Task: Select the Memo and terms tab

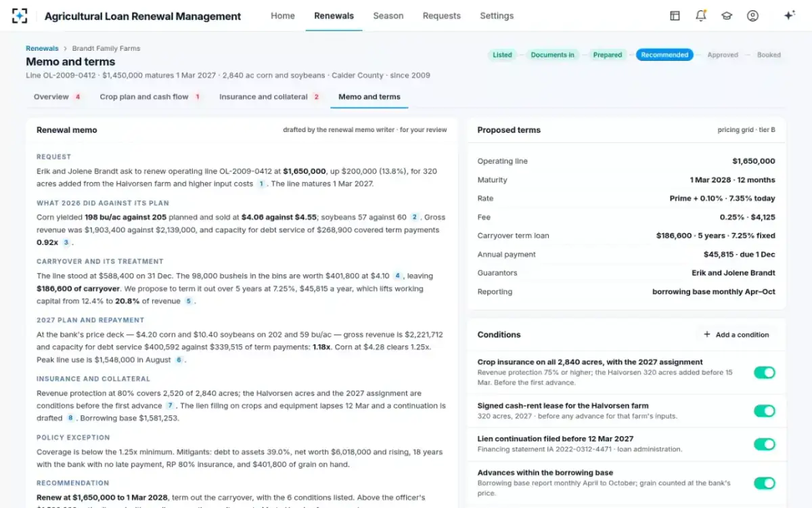Action: tap(369, 97)
